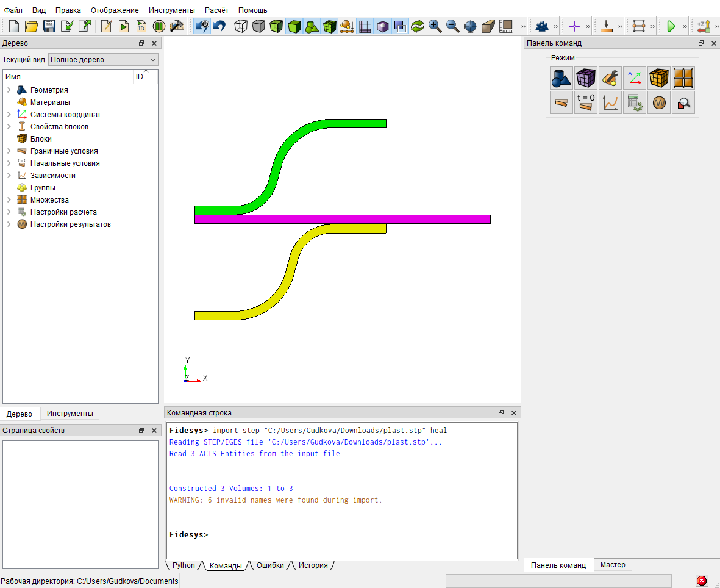
Task: Switch to transparent green cube mode
Action: 276,26
